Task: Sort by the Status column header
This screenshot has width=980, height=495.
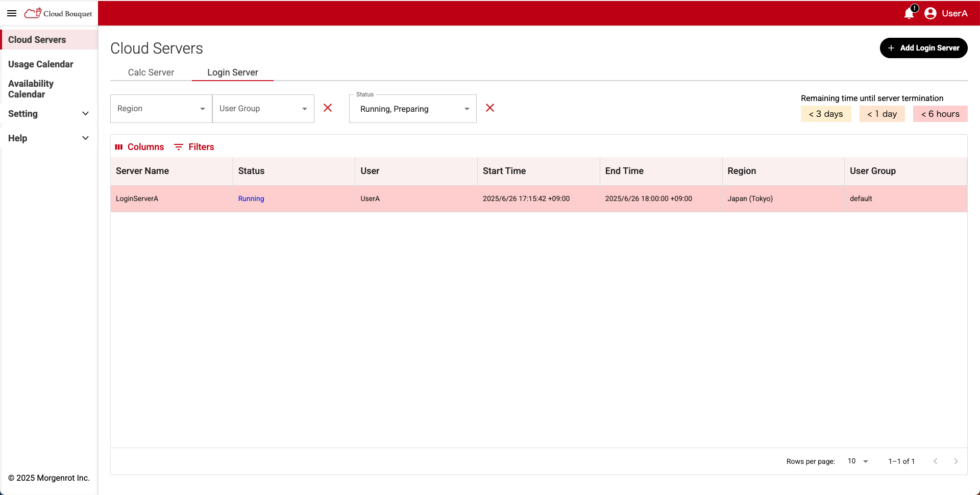Action: click(294, 171)
